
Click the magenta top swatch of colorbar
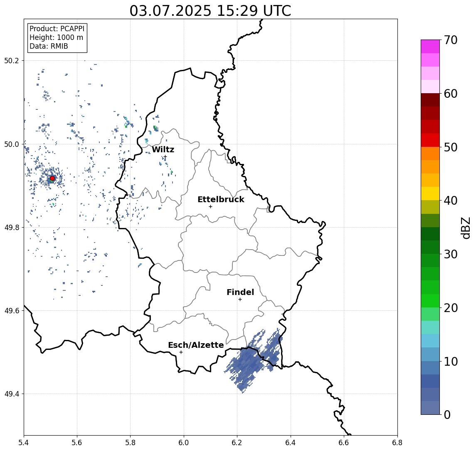pyautogui.click(x=430, y=47)
